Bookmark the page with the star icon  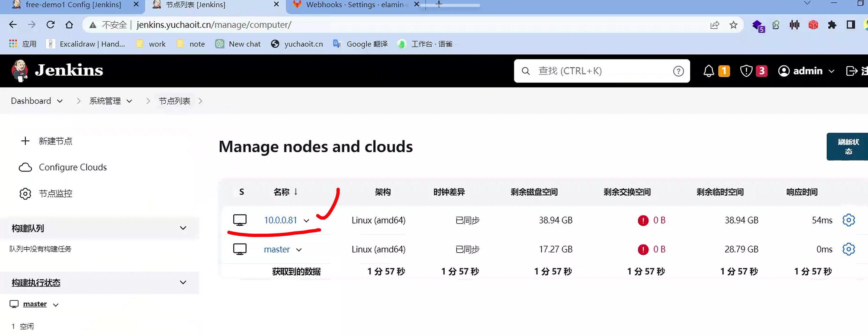tap(733, 25)
